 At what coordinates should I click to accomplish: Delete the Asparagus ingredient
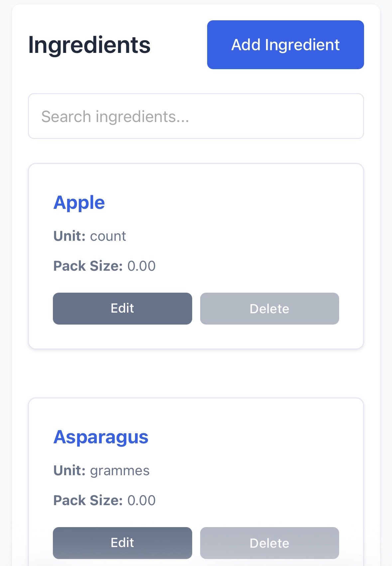[x=269, y=543]
